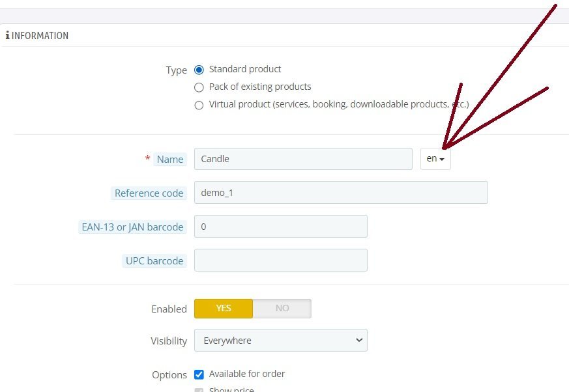Click the Reference code label
The image size is (569, 392).
149,193
